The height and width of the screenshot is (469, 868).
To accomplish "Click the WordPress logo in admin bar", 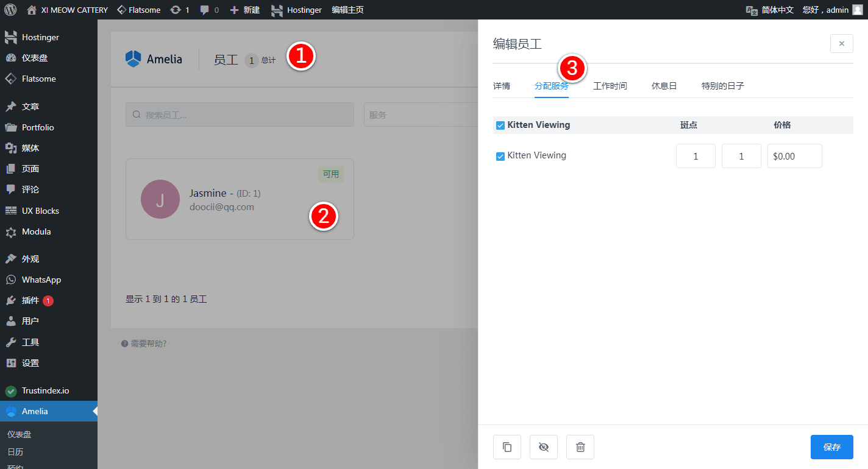I will (x=10, y=10).
